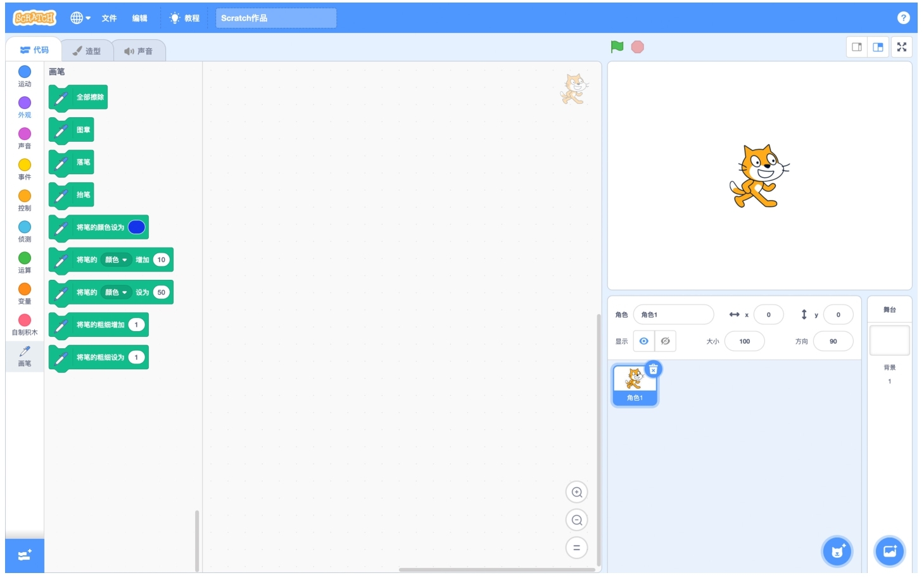Screen dimensions: 924x580
Task: Click the 落笔 pen down block
Action: [x=71, y=162]
